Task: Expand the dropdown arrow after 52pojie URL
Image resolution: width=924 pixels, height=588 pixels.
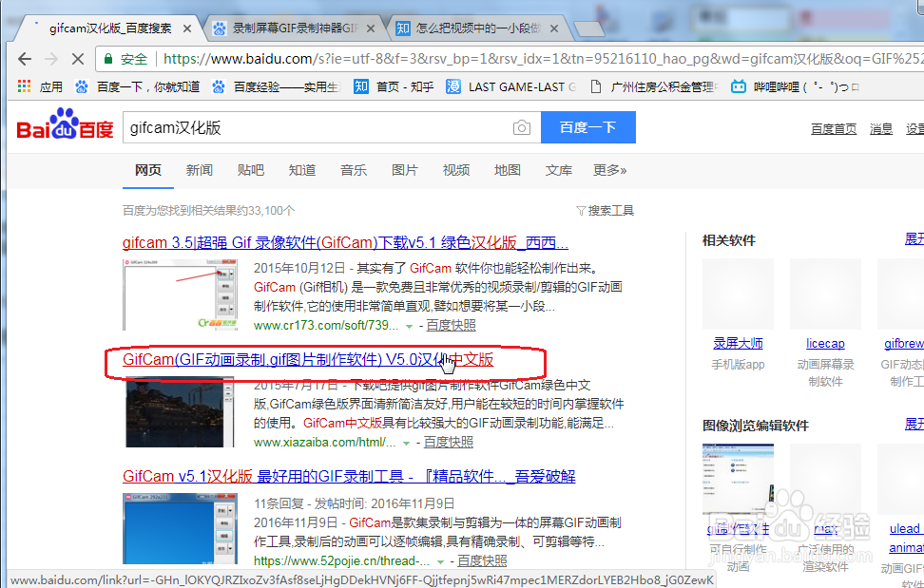Action: (440, 562)
